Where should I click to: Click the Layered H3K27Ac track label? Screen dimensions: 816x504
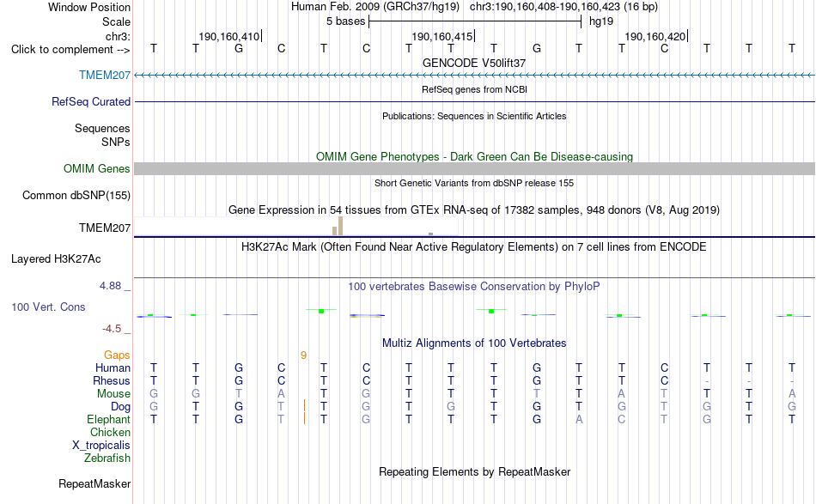[x=56, y=258]
